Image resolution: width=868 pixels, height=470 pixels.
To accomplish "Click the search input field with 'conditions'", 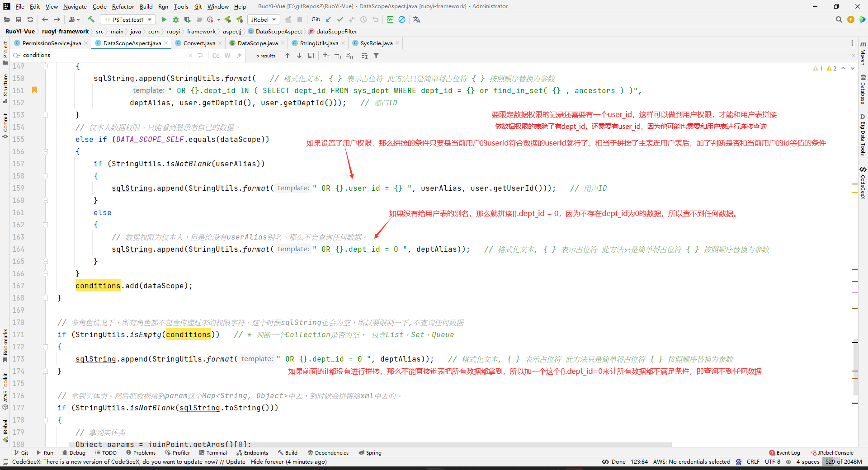I will (x=104, y=55).
